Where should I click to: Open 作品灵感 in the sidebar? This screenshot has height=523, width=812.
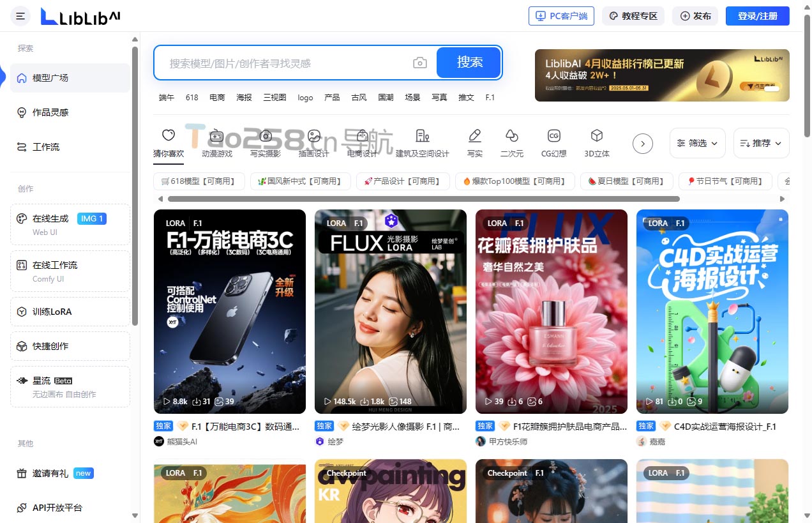(70, 112)
